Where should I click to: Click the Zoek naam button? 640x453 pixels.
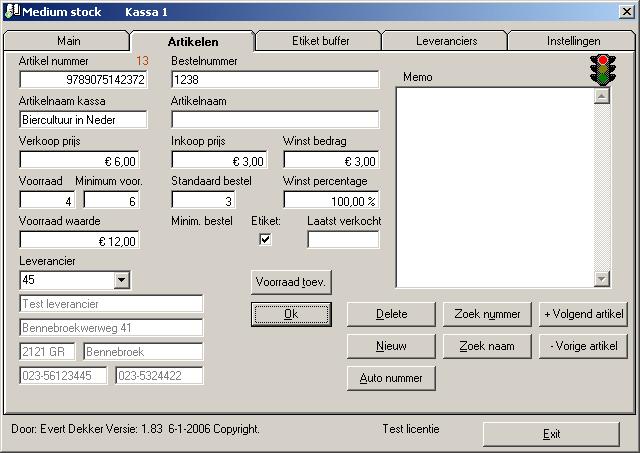coord(487,346)
